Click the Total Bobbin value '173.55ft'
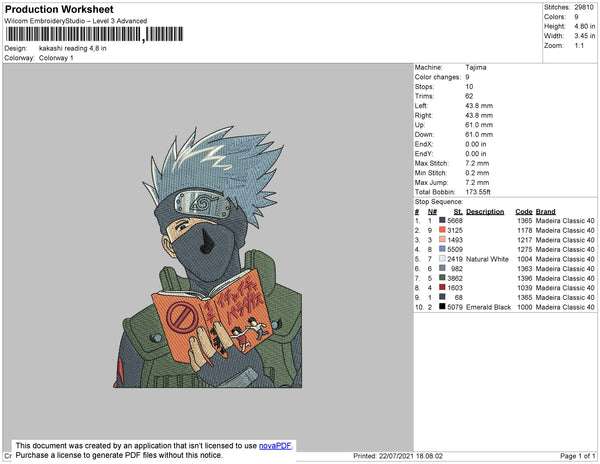 (x=478, y=192)
